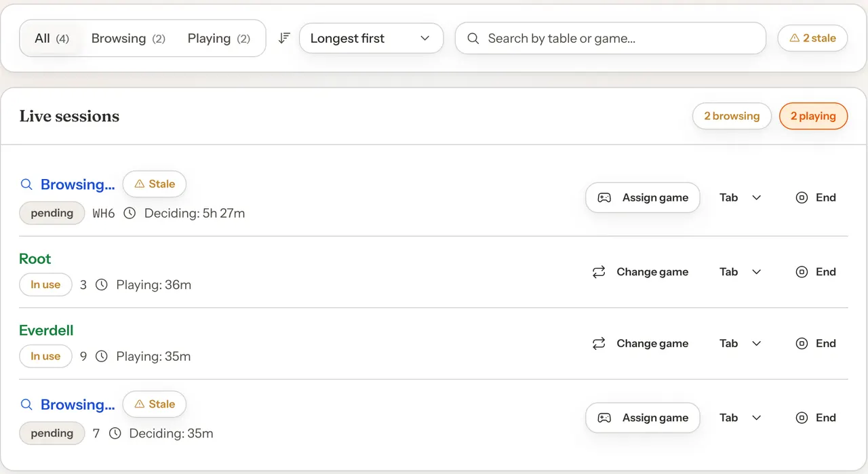Expand the Tab menu for the Root session
This screenshot has width=868, height=474.
[x=741, y=272]
